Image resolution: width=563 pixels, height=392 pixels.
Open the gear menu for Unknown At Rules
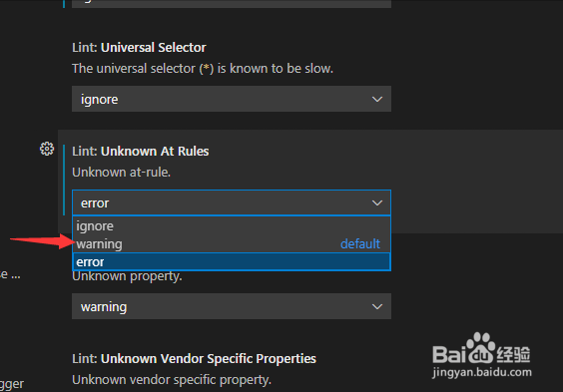(47, 149)
